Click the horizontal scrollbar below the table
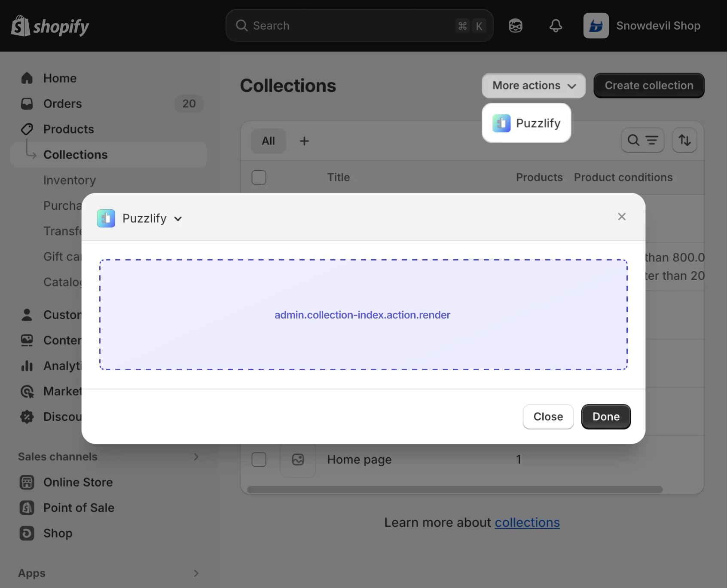 [455, 490]
